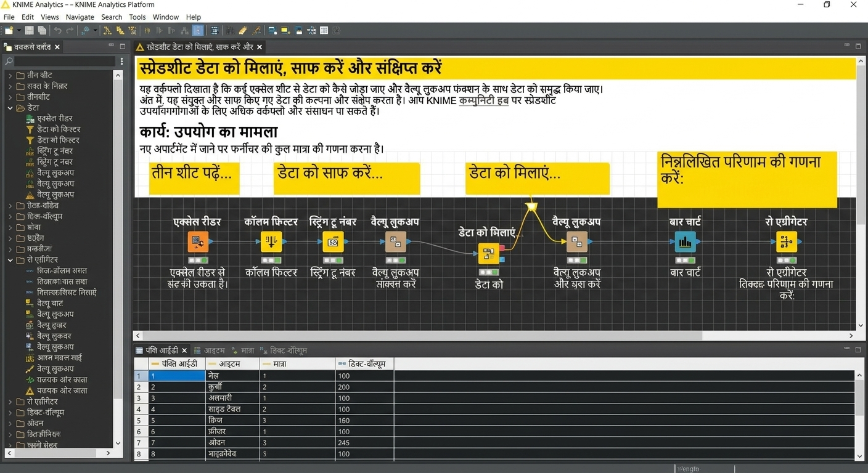Maximize the workflow editor panel
The width and height of the screenshot is (868, 473).
(858, 46)
